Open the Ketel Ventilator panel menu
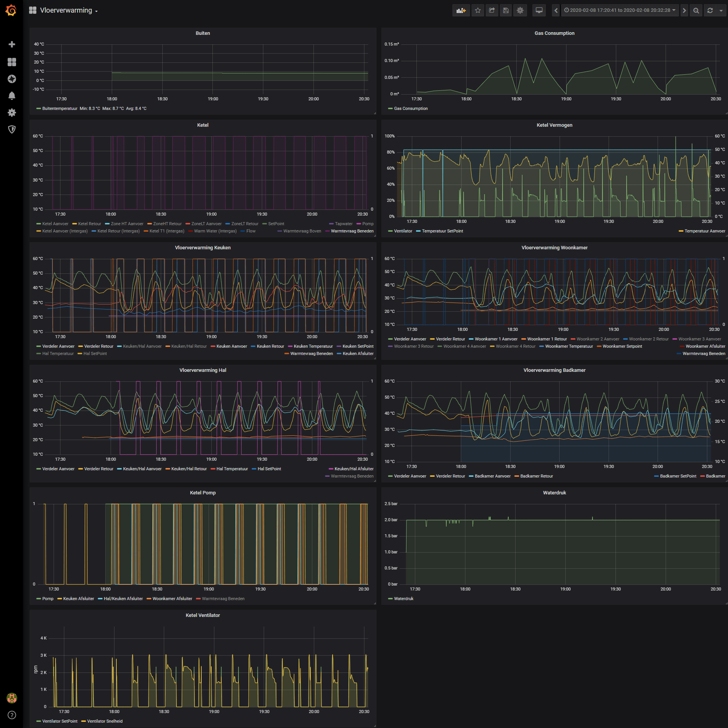 (203, 615)
